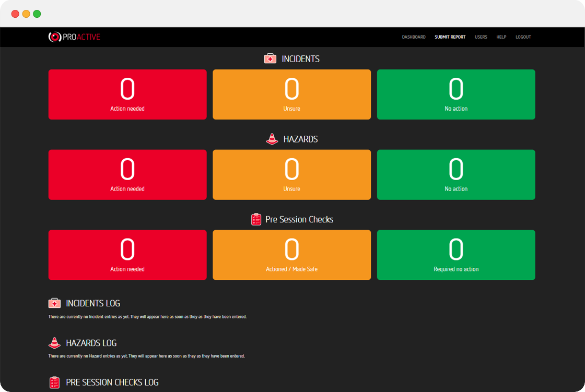Open the Hazards Action needed red card
The image size is (585, 392).
[x=127, y=174]
